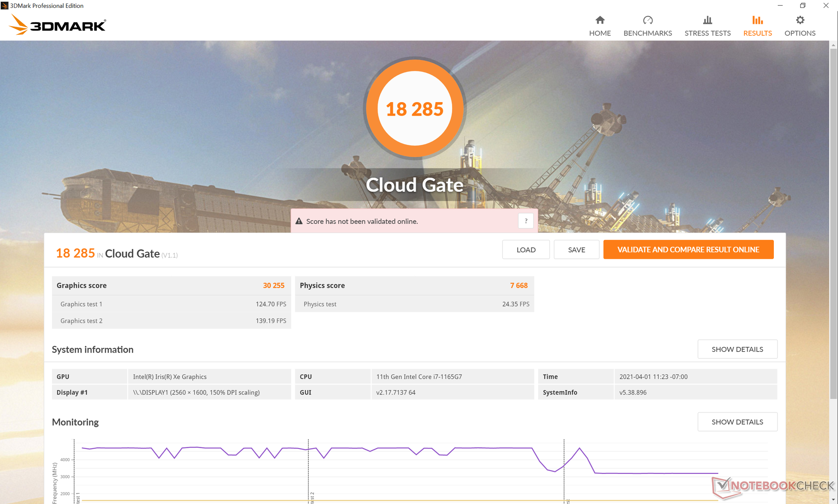Show details for Monitoring section
This screenshot has height=504, width=838.
click(x=737, y=422)
